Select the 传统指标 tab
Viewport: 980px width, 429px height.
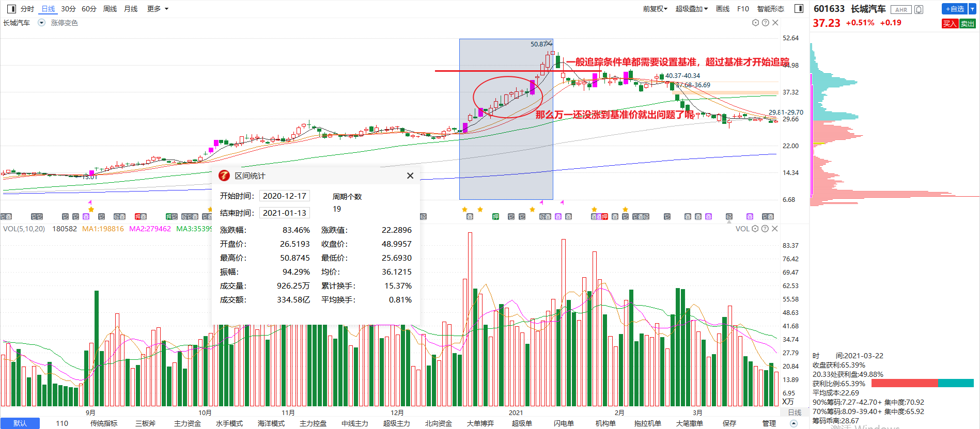[x=104, y=423]
